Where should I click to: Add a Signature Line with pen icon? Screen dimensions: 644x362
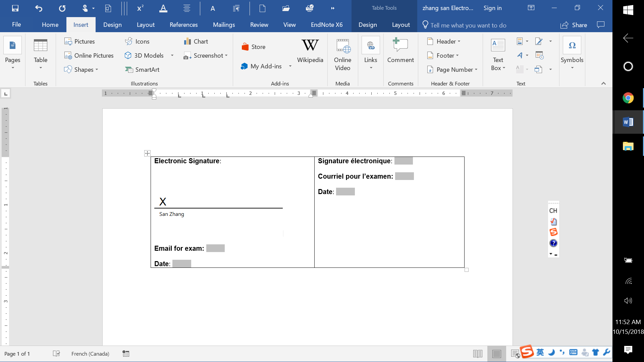[x=539, y=41]
